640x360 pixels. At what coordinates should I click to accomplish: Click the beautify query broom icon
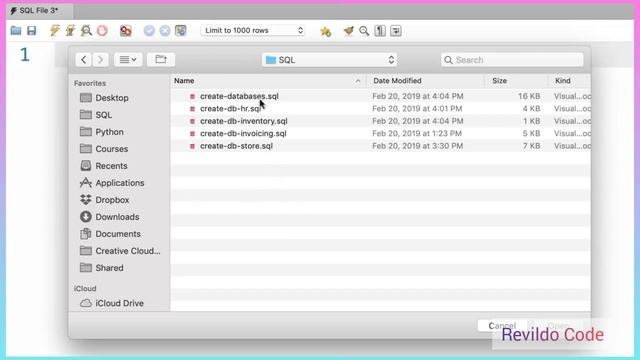tap(349, 31)
